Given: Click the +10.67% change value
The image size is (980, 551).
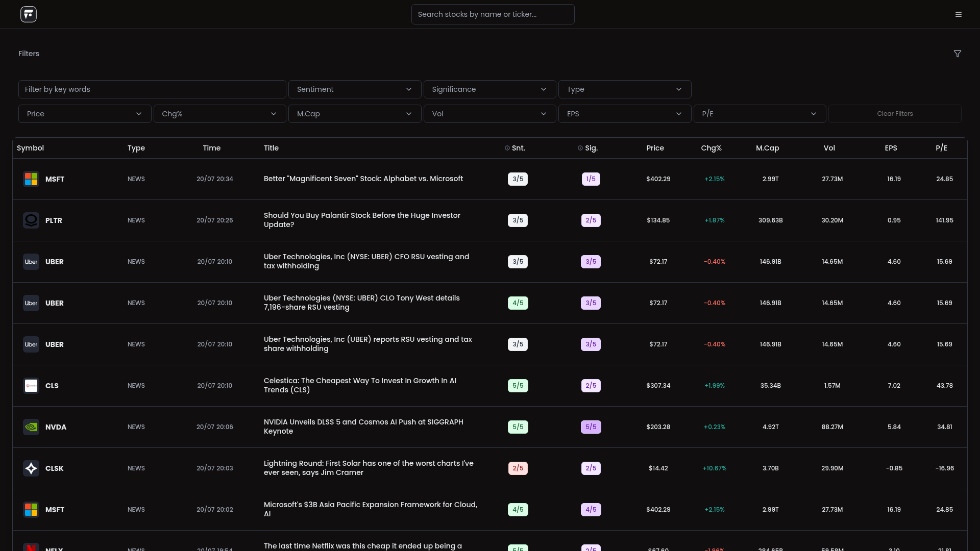Looking at the screenshot, I should click(714, 468).
